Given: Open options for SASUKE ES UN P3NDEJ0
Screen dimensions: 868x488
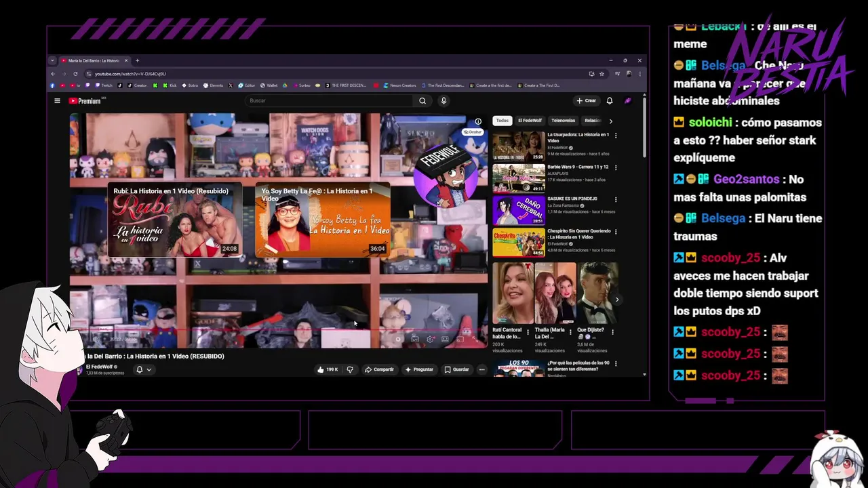Looking at the screenshot, I should tap(616, 200).
